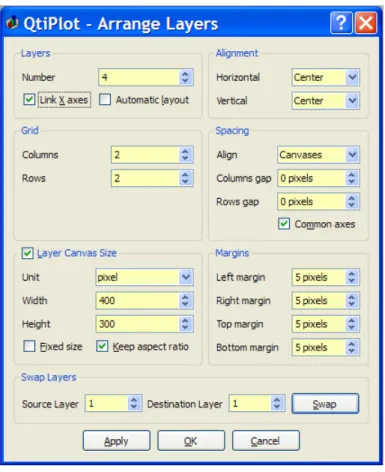This screenshot has height=472, width=385.
Task: Decrease the Left margin value
Action: [352, 281]
